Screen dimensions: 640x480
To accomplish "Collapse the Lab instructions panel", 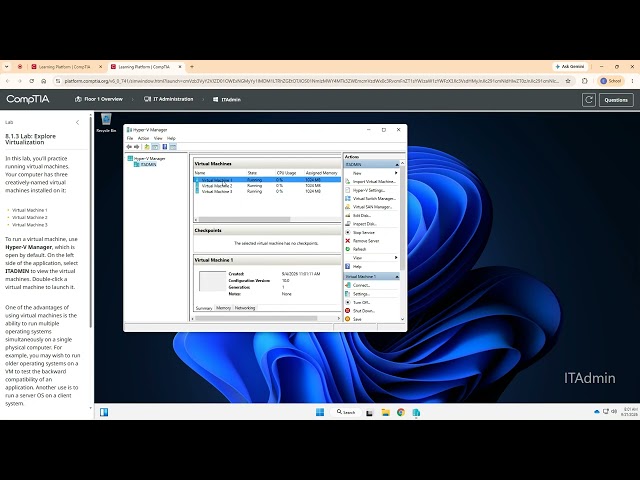I will 78,122.
